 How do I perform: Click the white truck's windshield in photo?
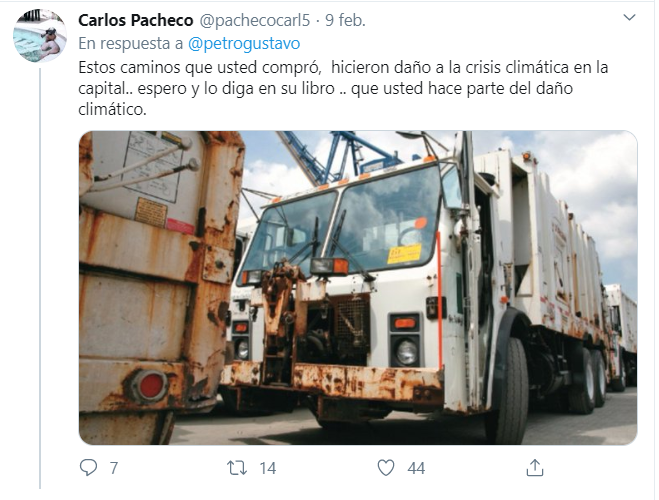click(x=343, y=227)
